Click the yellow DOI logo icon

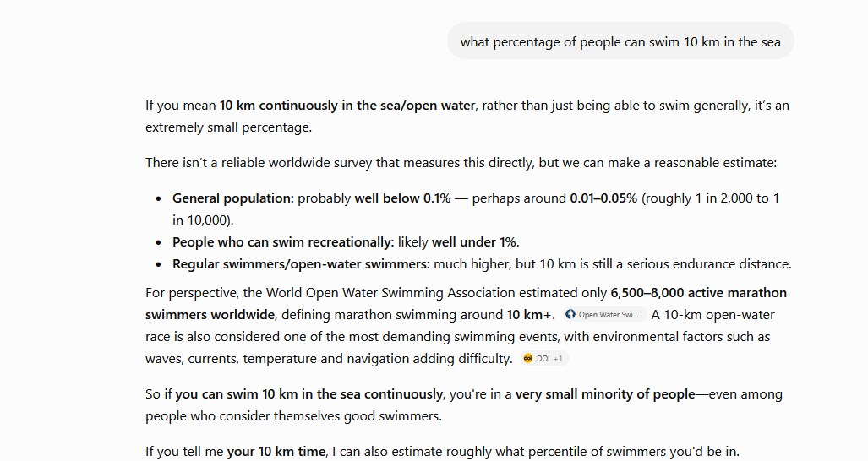click(527, 358)
